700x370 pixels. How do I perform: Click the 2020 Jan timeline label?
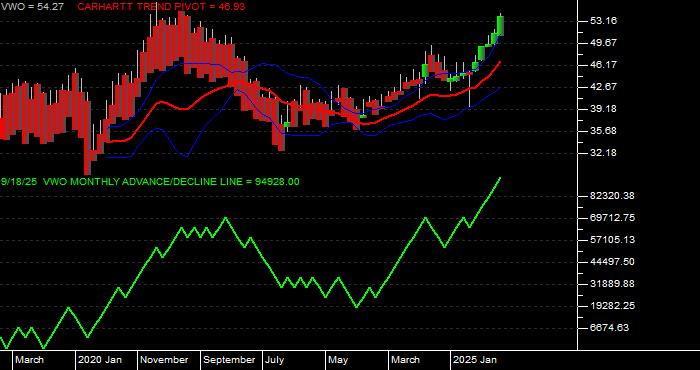point(100,360)
